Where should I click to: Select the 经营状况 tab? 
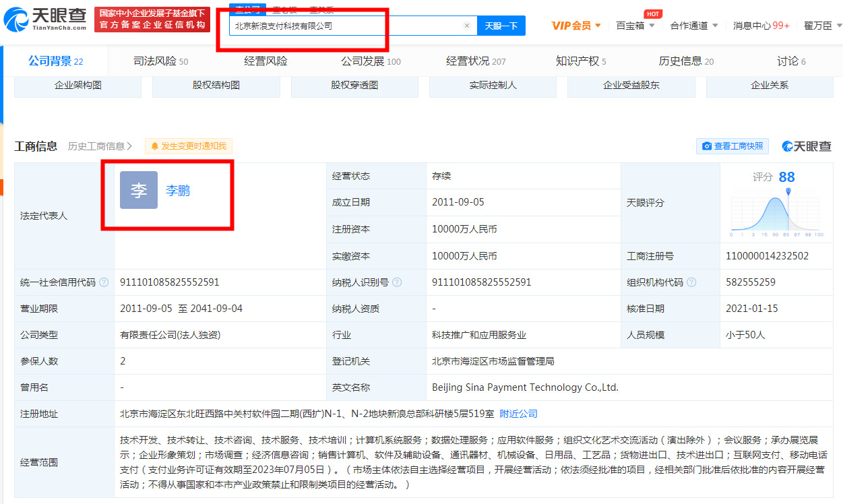pyautogui.click(x=476, y=61)
